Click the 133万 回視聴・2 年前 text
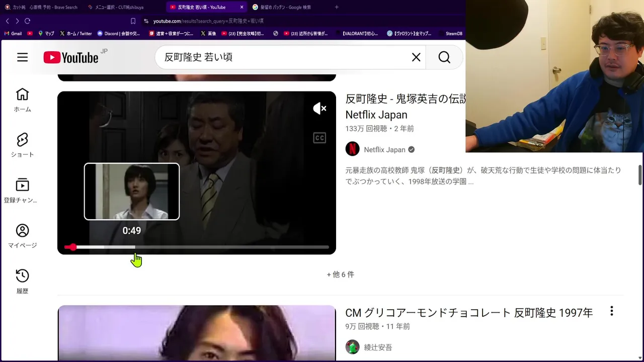This screenshot has height=362, width=644. (x=379, y=129)
